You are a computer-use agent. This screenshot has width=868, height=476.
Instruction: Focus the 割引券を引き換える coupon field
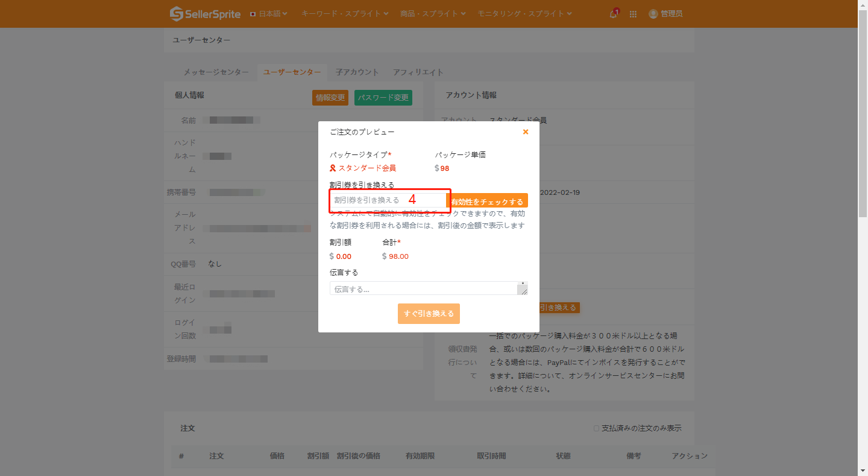[x=388, y=200]
